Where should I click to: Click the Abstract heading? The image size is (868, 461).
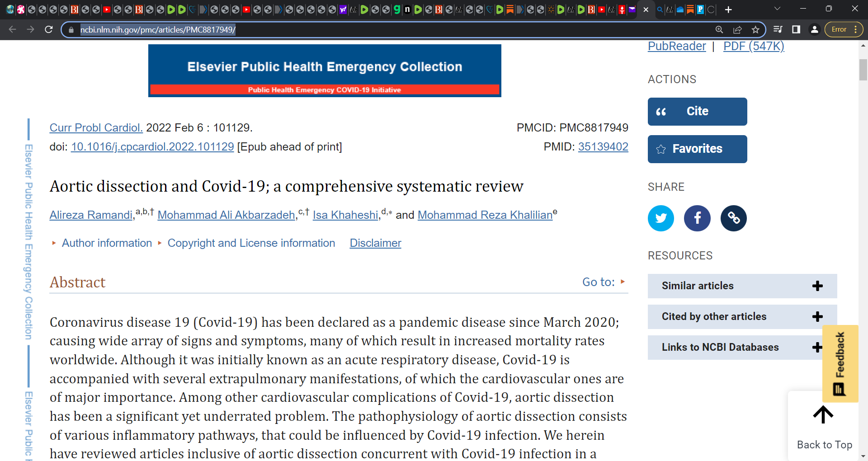click(x=77, y=282)
